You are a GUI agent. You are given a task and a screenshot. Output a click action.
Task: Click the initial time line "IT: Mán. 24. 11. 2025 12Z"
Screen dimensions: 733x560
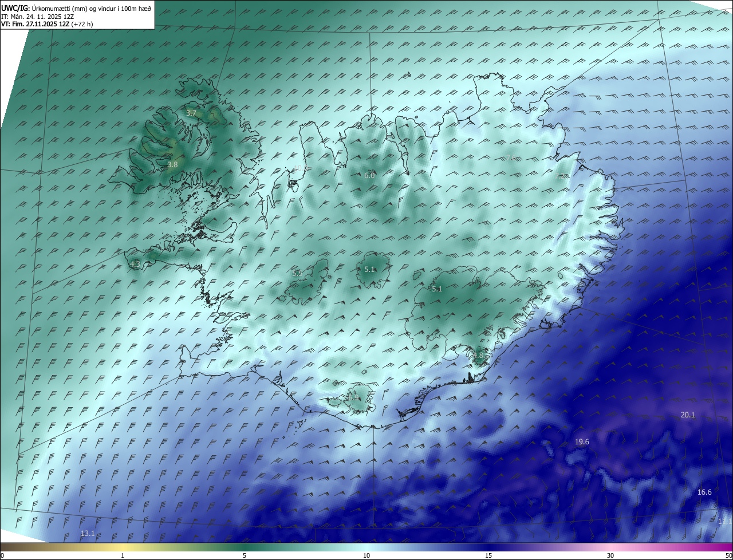(x=38, y=16)
